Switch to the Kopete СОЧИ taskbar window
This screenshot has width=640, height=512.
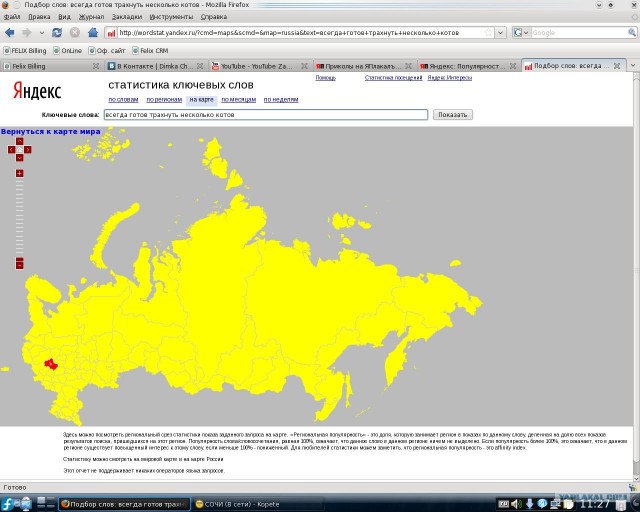258,504
